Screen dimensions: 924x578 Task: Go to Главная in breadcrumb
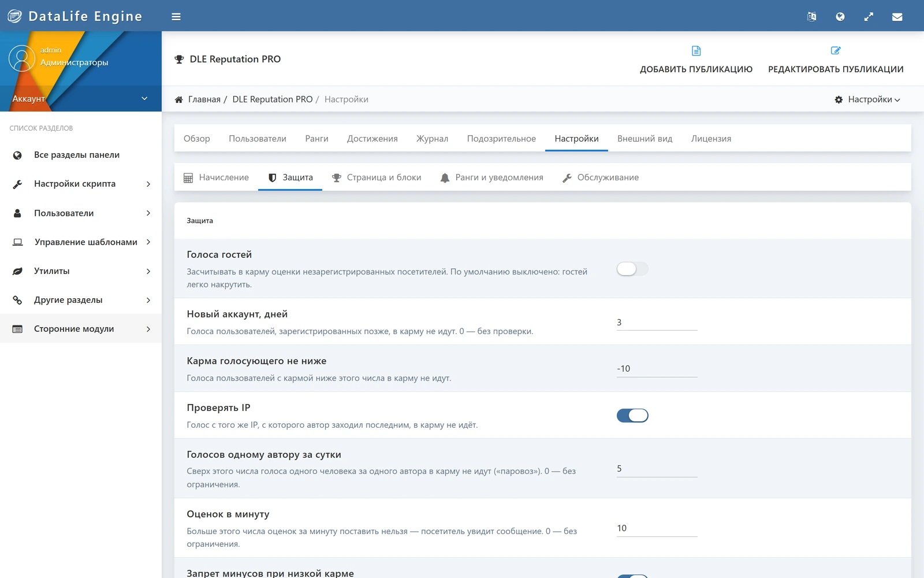pos(204,99)
